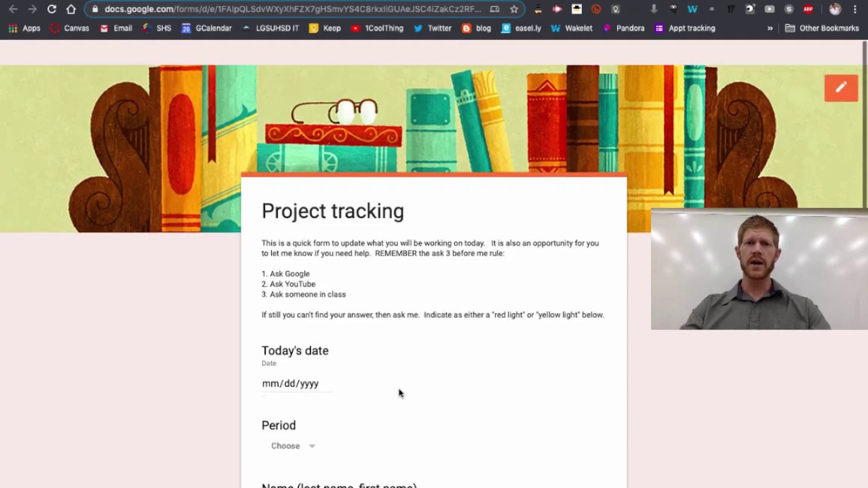Screen dimensions: 868x488
Task: Open the Apps grid shortcut
Action: (x=24, y=28)
